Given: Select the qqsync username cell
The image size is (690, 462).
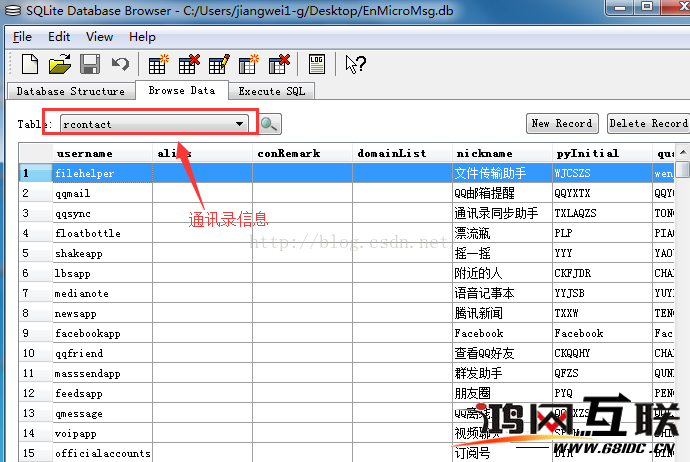Looking at the screenshot, I should (103, 213).
